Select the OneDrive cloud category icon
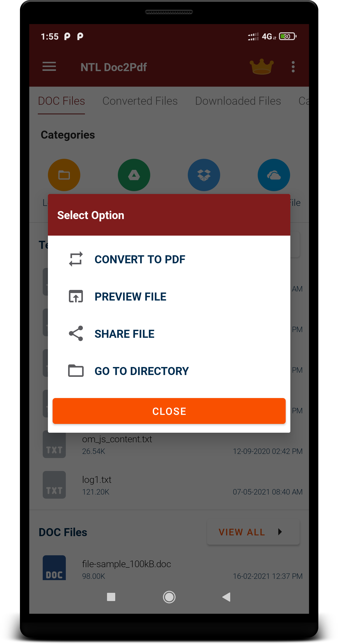 click(274, 175)
